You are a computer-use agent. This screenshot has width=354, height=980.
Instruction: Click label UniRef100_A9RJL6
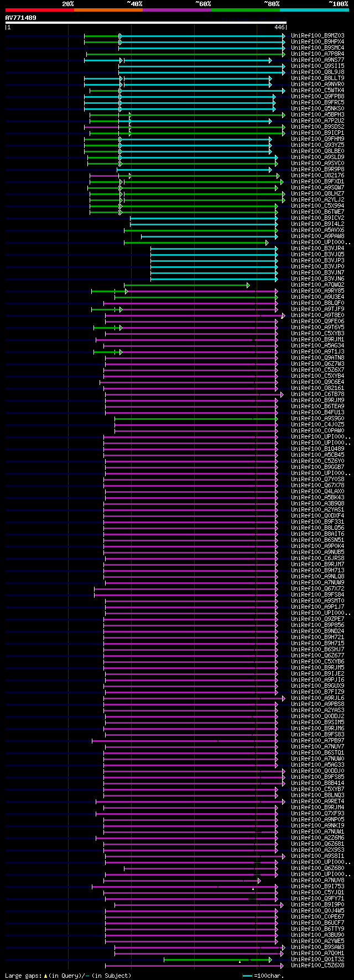point(317,698)
